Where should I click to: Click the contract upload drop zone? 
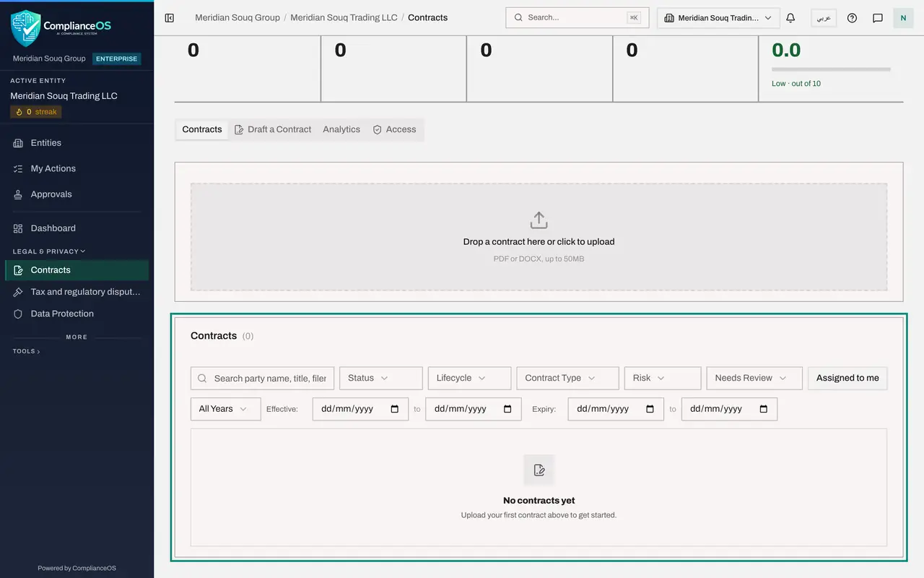pos(539,237)
